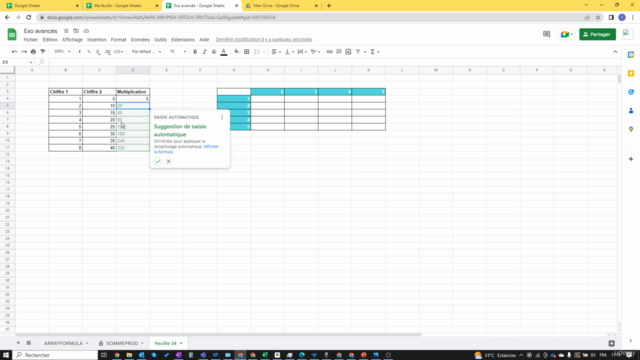Screen dimensions: 640x360
Task: Open comment history
Action: (547, 34)
